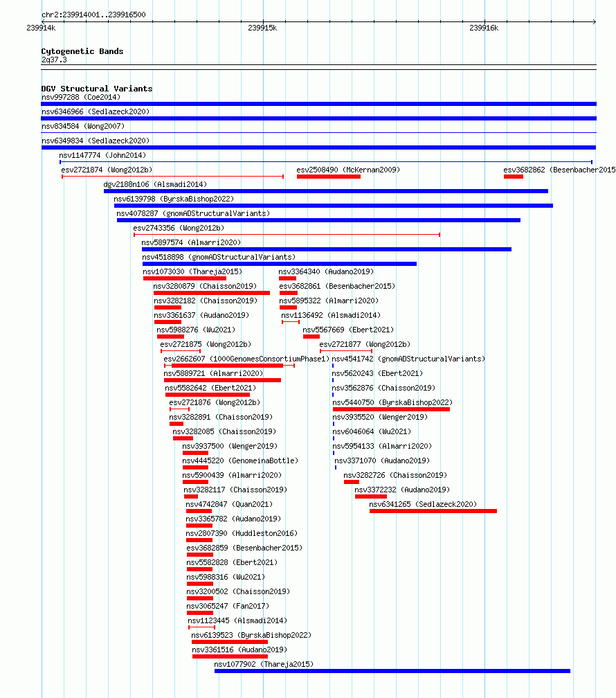Select the esv2508490 (McKernan2009) red bar
Viewport: 616px width, 698px height.
click(329, 177)
